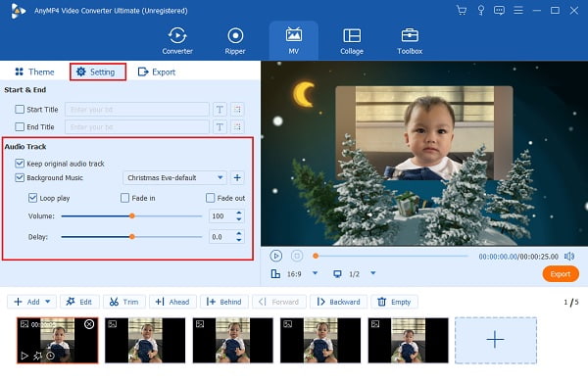Open the Christmas Eve-default music dropdown

pos(174,177)
